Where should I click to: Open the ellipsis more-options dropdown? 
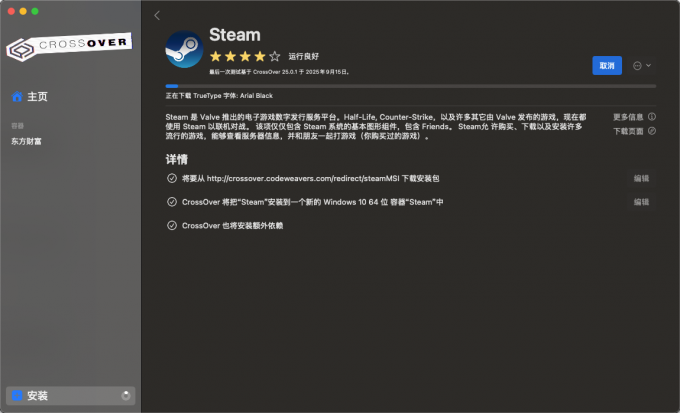(642, 66)
